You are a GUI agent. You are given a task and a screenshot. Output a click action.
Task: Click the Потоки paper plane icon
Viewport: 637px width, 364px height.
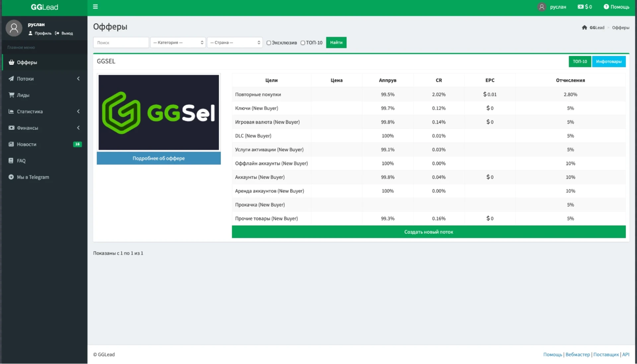[x=11, y=79]
